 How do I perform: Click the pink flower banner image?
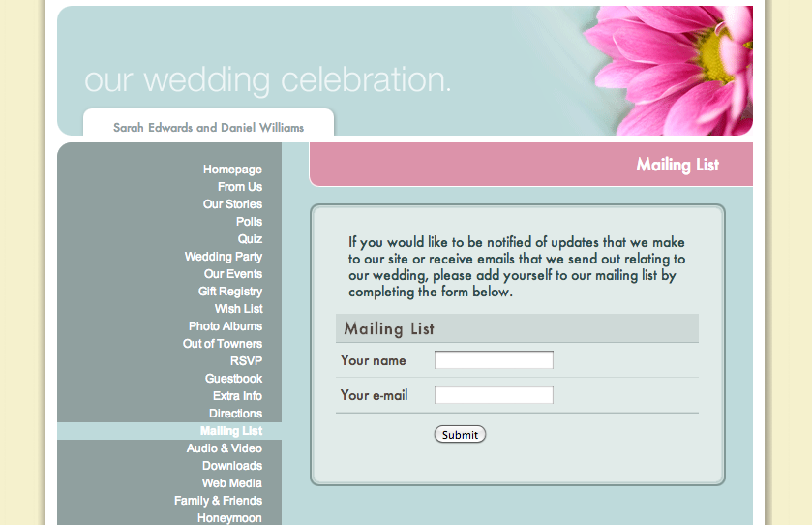coord(668,71)
